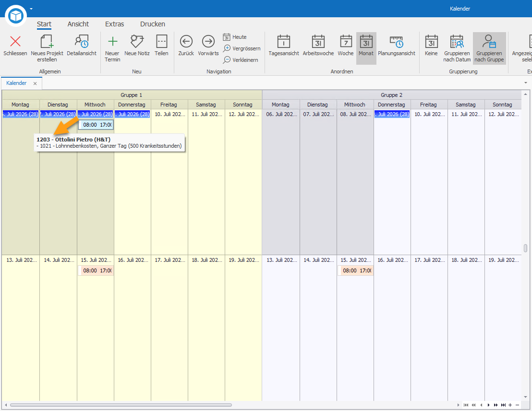
Task: Click next resource single-arrow navigator button
Action: [x=489, y=405]
